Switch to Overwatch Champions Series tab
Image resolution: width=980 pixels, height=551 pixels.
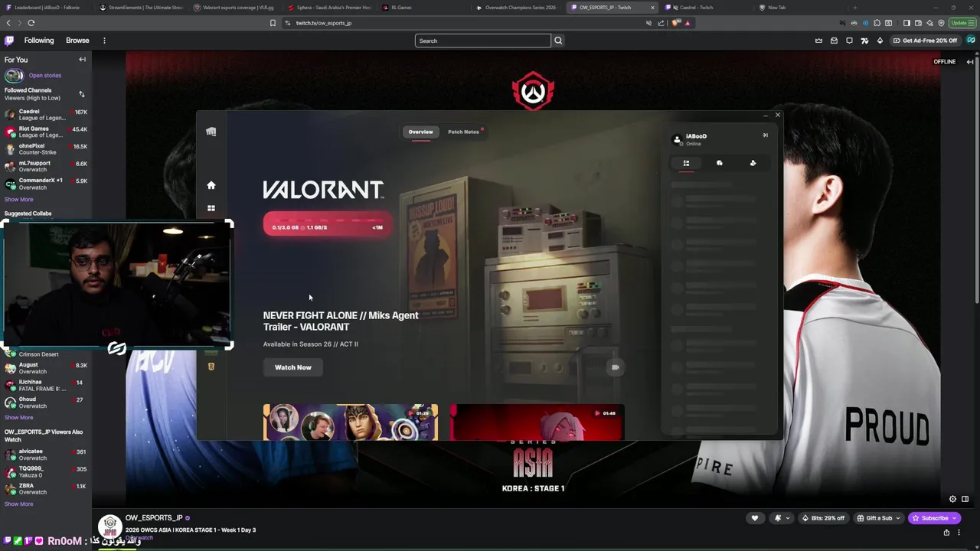click(520, 8)
